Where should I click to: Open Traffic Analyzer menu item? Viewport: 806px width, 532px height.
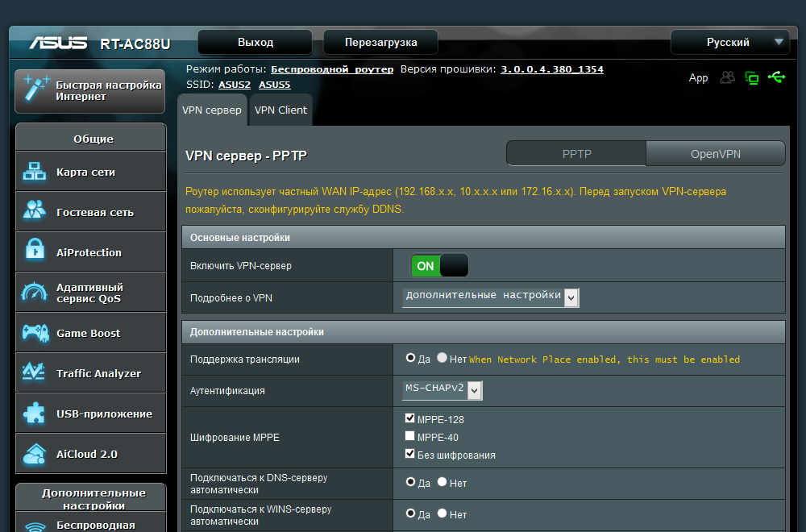(91, 372)
